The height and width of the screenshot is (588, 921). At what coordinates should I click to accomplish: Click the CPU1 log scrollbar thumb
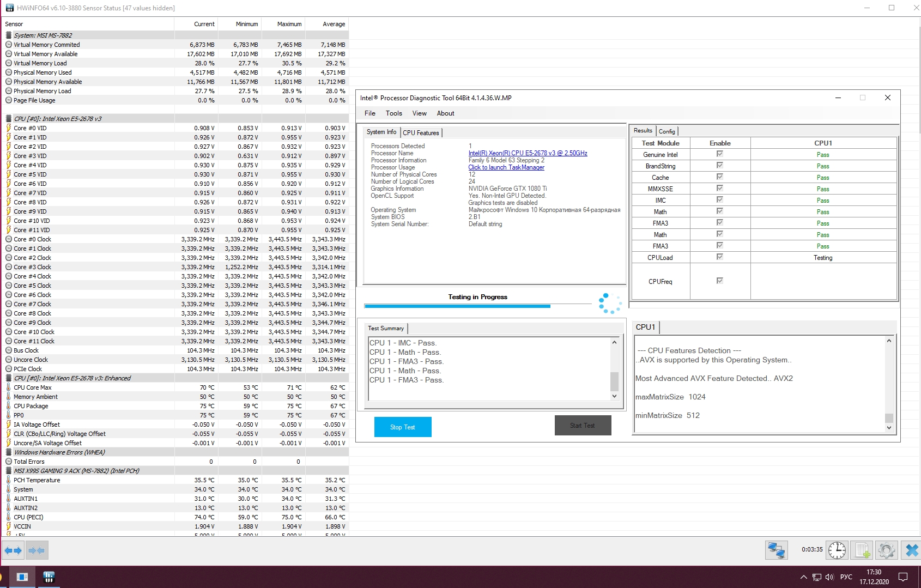tap(889, 418)
